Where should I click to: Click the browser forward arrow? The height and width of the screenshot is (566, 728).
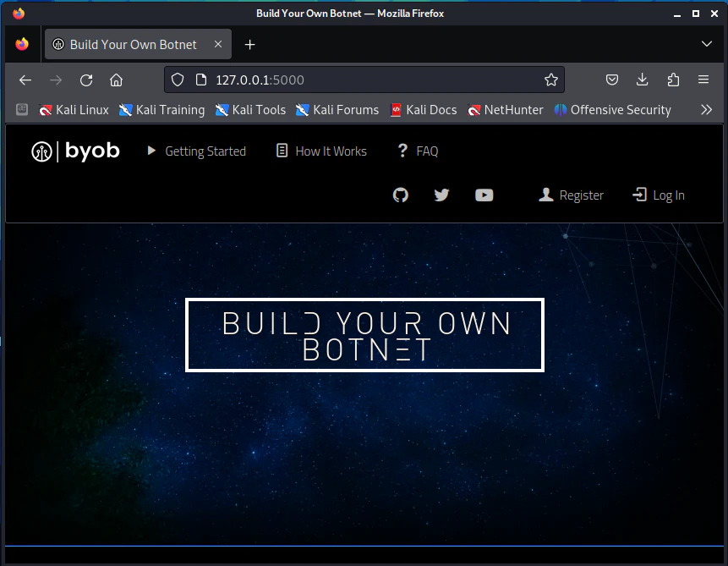point(56,80)
